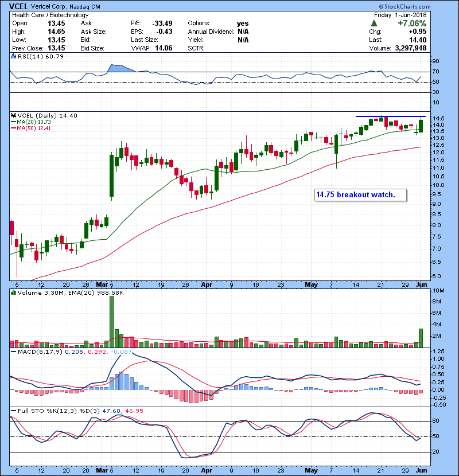This screenshot has width=459, height=476.
Task: Click the green MA(20) legend line marker
Action: (x=13, y=122)
